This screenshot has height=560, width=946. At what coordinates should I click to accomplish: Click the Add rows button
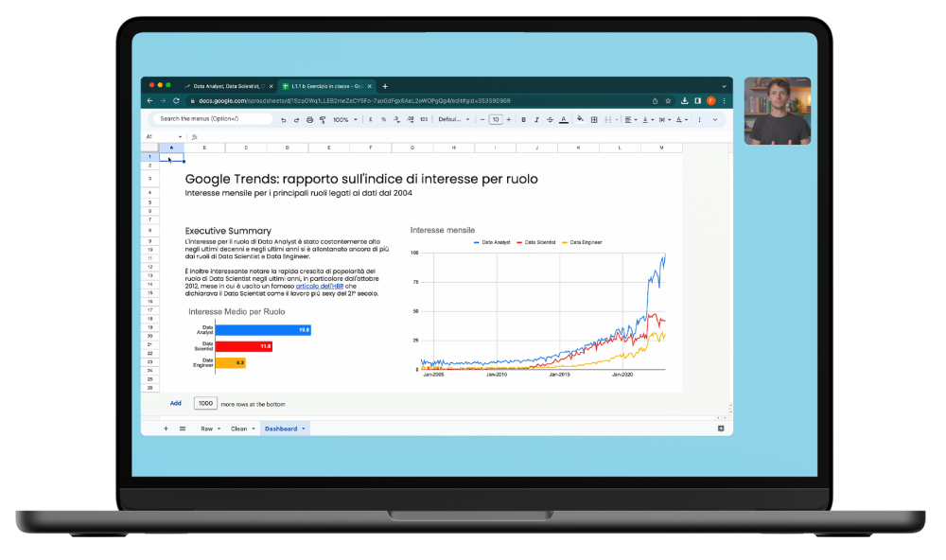[x=176, y=403]
